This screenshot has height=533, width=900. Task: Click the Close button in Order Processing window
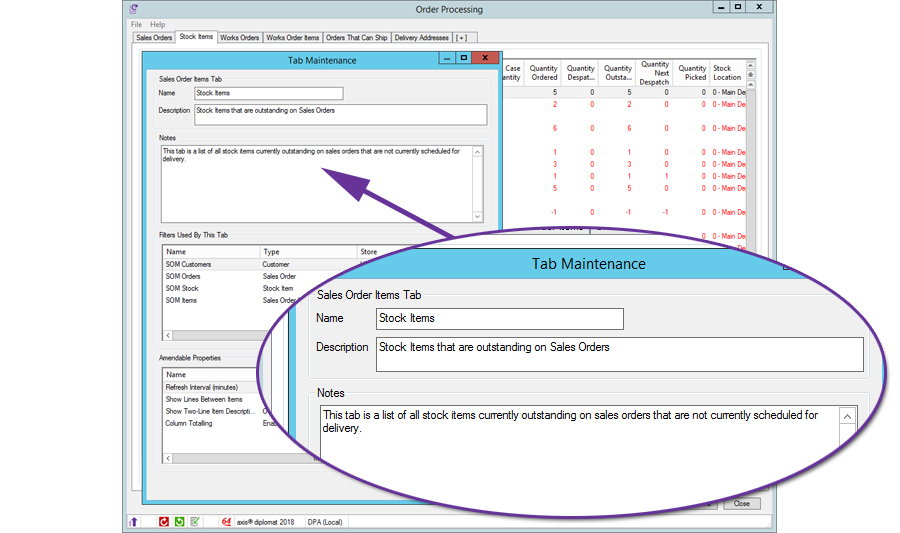(x=742, y=503)
